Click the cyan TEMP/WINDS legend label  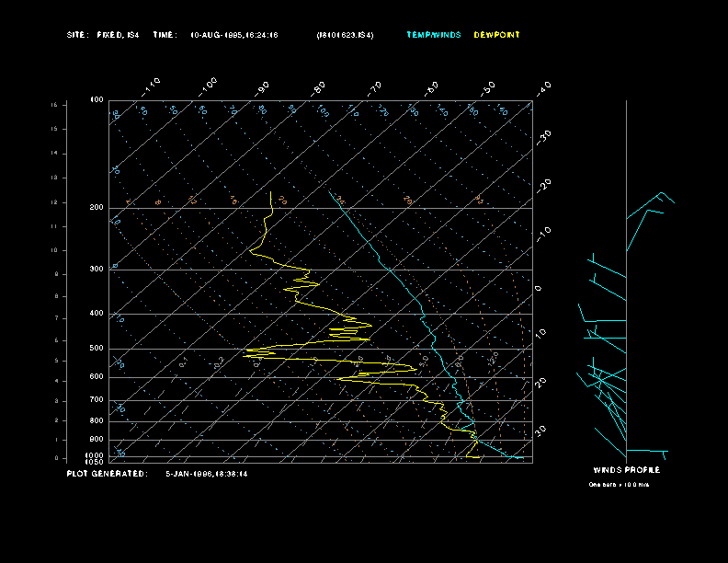point(435,35)
